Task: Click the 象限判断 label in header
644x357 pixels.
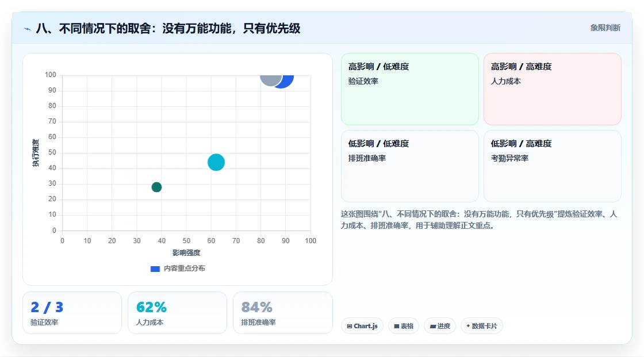Action: (605, 28)
